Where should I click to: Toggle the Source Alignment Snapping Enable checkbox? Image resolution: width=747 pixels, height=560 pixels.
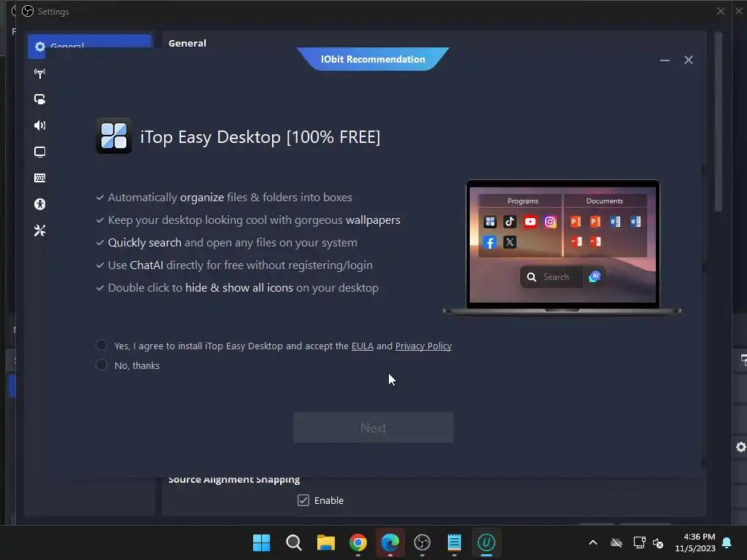pyautogui.click(x=303, y=500)
